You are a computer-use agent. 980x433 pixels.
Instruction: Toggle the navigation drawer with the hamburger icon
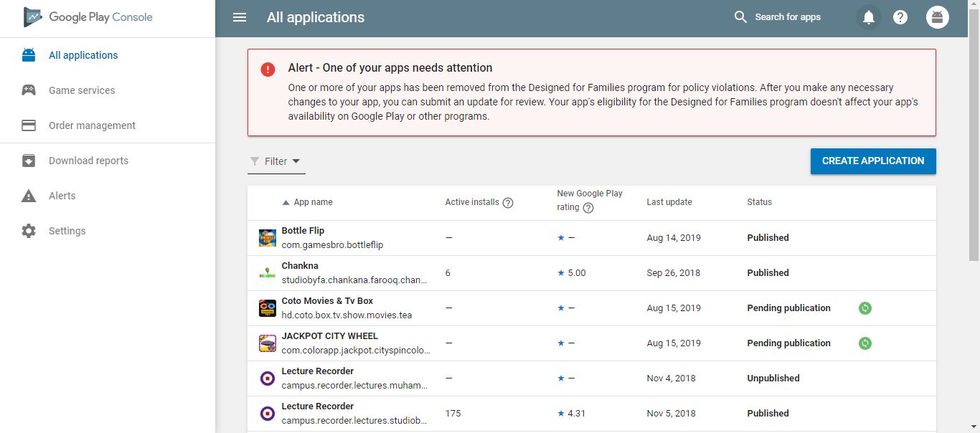click(x=239, y=16)
